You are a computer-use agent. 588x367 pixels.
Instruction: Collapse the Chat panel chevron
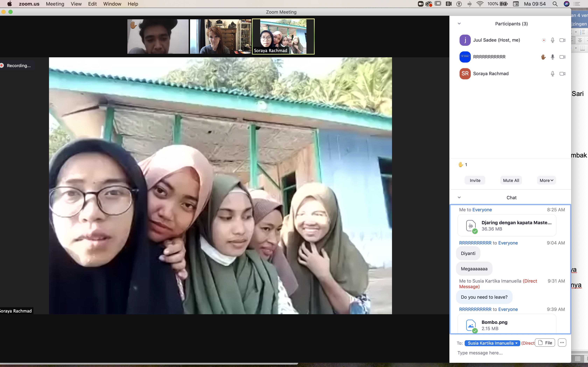(459, 198)
